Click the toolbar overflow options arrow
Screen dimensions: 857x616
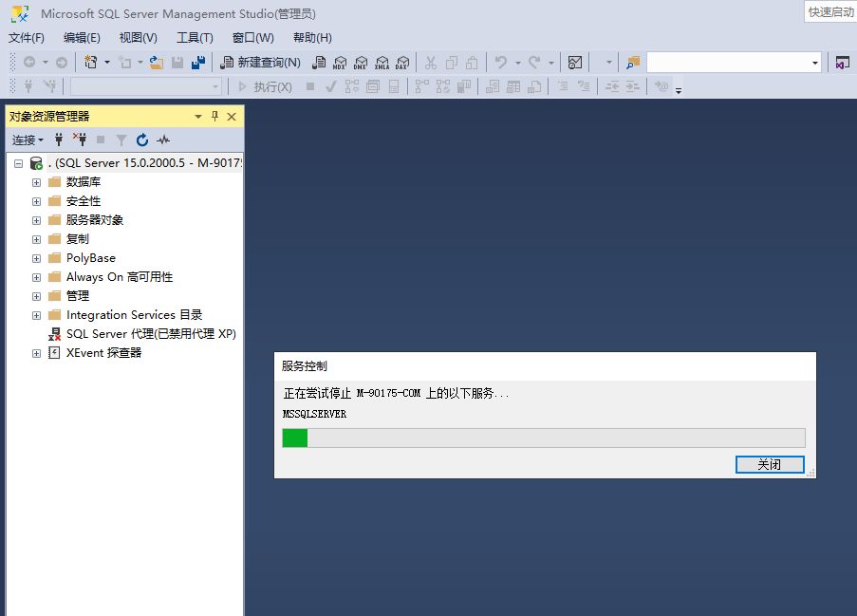pyautogui.click(x=679, y=89)
